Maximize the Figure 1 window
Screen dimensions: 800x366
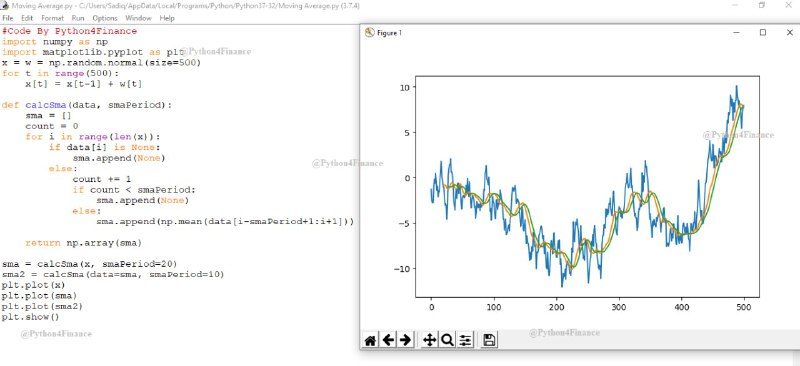click(763, 32)
